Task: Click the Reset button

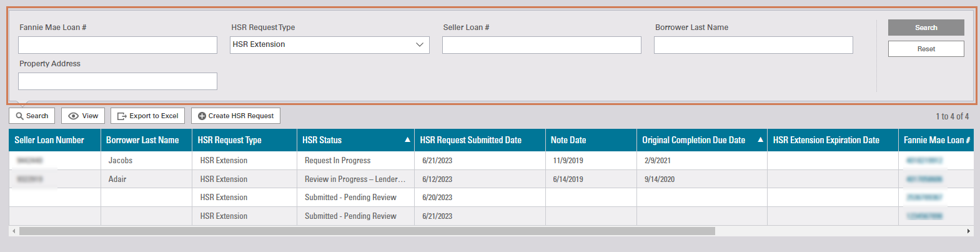Action: [926, 49]
